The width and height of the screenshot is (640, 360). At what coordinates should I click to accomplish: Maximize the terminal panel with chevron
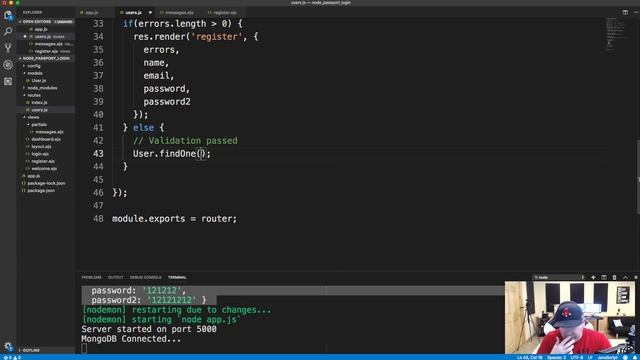click(625, 277)
